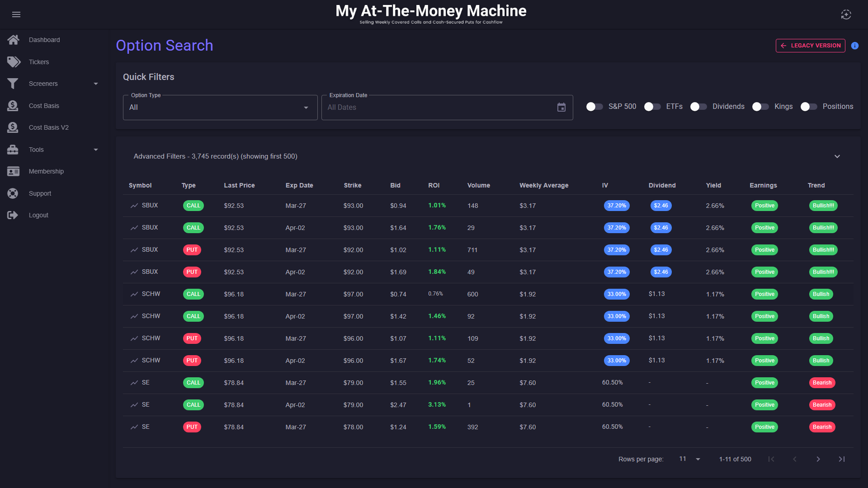This screenshot has height=488, width=868.
Task: Click chart icon beside first SBUX row
Action: [x=134, y=206]
